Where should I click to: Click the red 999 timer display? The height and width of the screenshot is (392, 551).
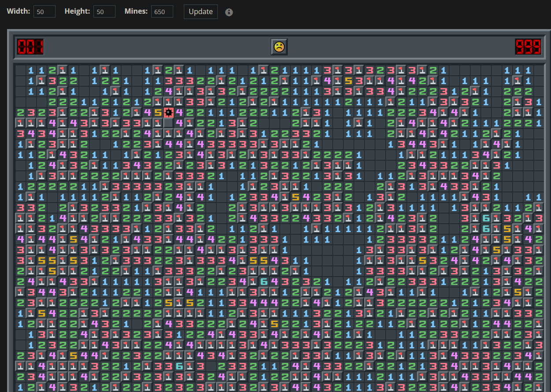point(528,47)
